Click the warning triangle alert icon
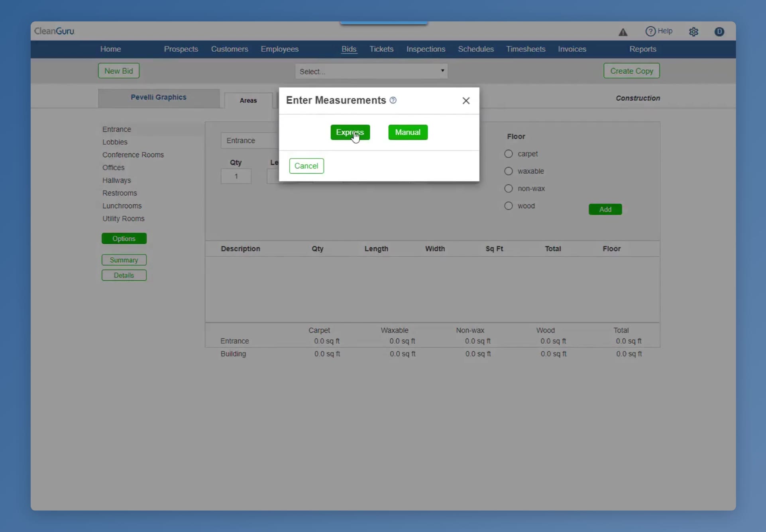The image size is (766, 532). tap(623, 32)
